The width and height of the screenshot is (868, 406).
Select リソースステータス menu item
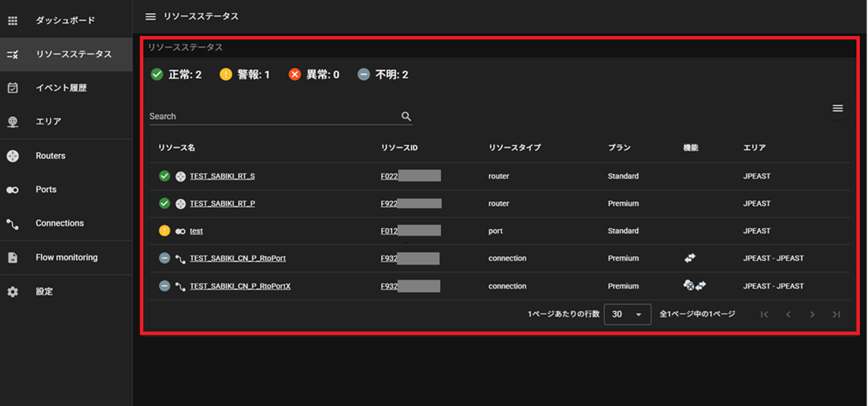pos(66,54)
